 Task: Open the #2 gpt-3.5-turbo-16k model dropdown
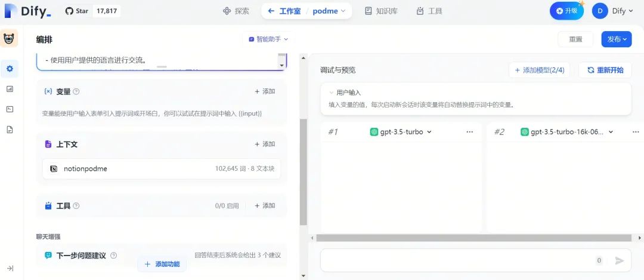567,132
